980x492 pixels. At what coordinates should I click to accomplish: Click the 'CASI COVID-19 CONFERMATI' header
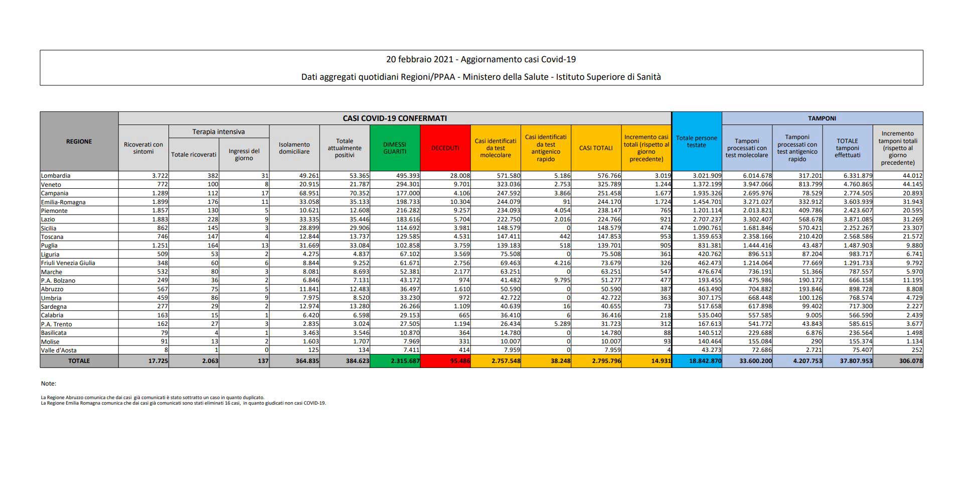[395, 118]
